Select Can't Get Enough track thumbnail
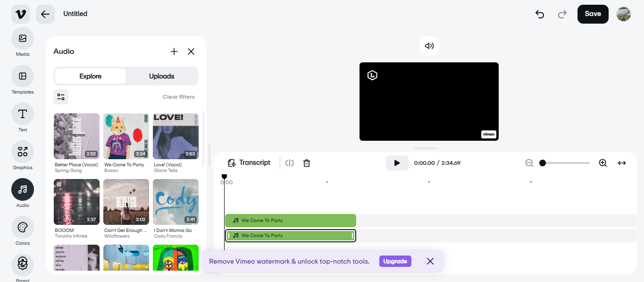 coord(126,202)
